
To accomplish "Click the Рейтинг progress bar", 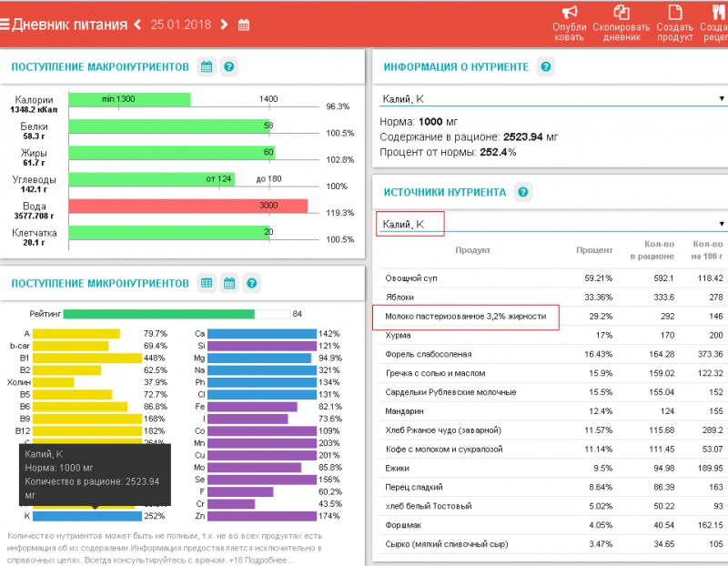I will point(158,314).
